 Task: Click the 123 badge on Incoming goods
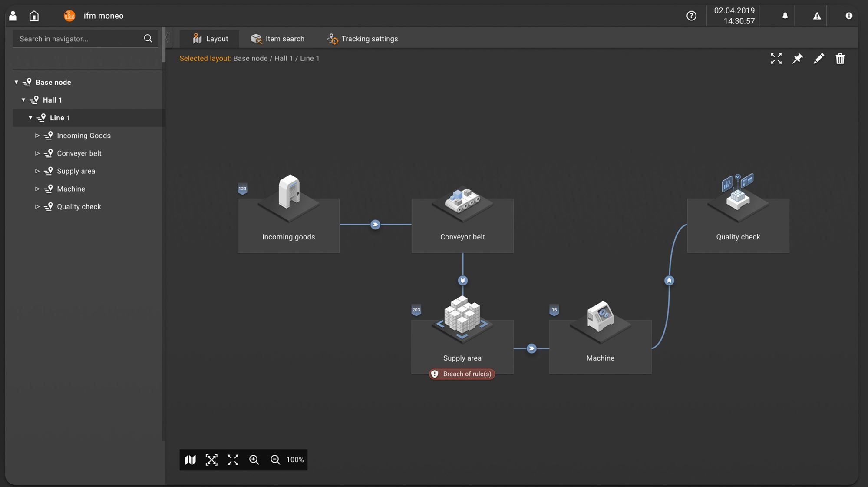[x=242, y=189]
